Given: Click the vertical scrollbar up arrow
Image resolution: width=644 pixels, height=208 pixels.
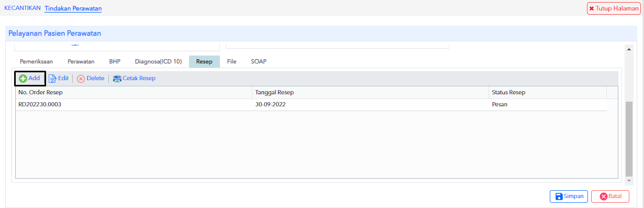Looking at the screenshot, I should coord(629,49).
